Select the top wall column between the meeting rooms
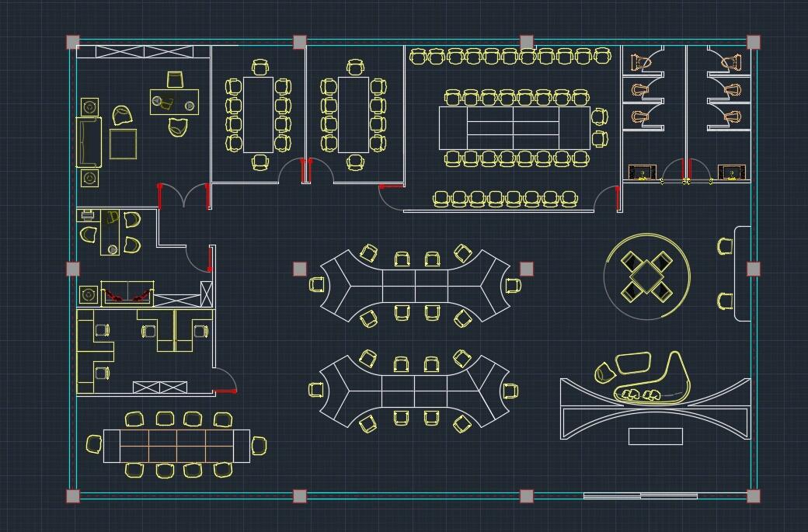Image resolution: width=808 pixels, height=532 pixels. 299,42
